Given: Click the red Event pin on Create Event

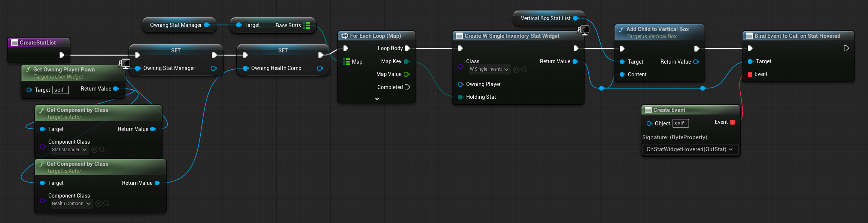Looking at the screenshot, I should pyautogui.click(x=732, y=122).
